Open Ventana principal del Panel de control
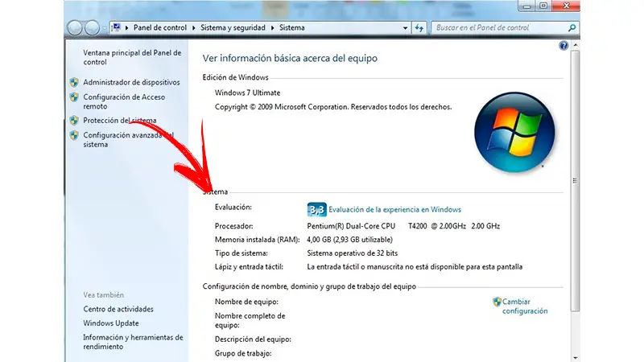644x362 pixels. (x=132, y=57)
